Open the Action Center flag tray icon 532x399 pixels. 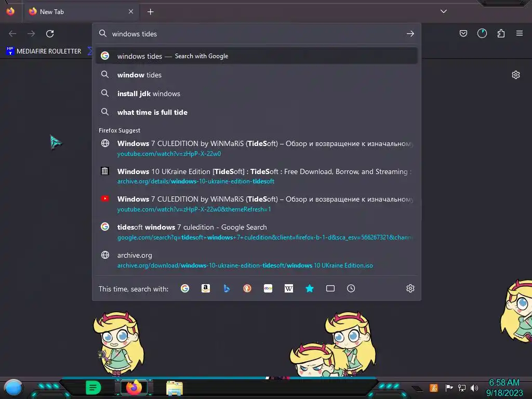tap(449, 388)
